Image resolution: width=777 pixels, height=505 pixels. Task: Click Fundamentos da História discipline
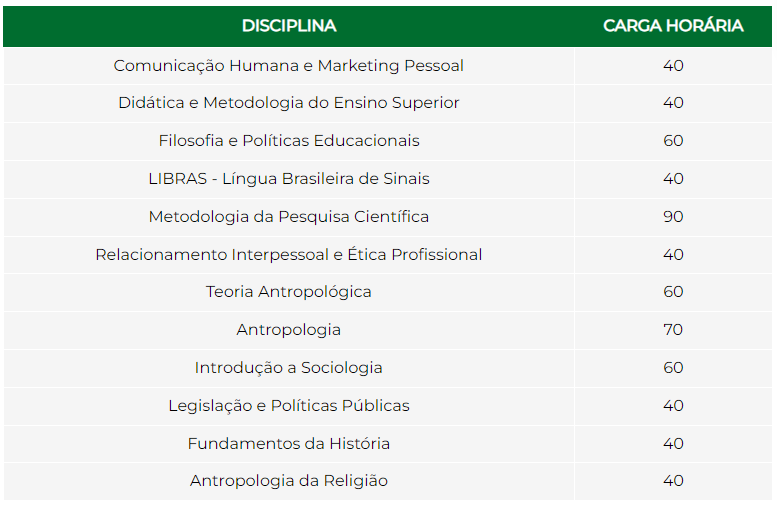pyautogui.click(x=288, y=444)
